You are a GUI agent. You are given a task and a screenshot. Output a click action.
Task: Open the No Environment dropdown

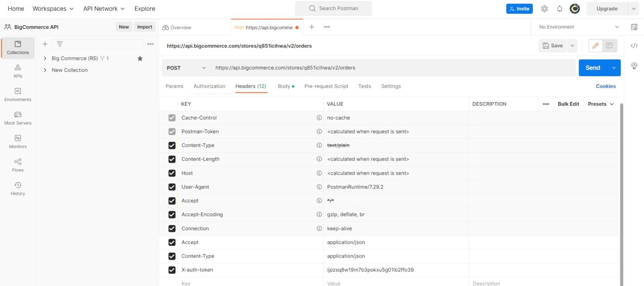point(578,26)
